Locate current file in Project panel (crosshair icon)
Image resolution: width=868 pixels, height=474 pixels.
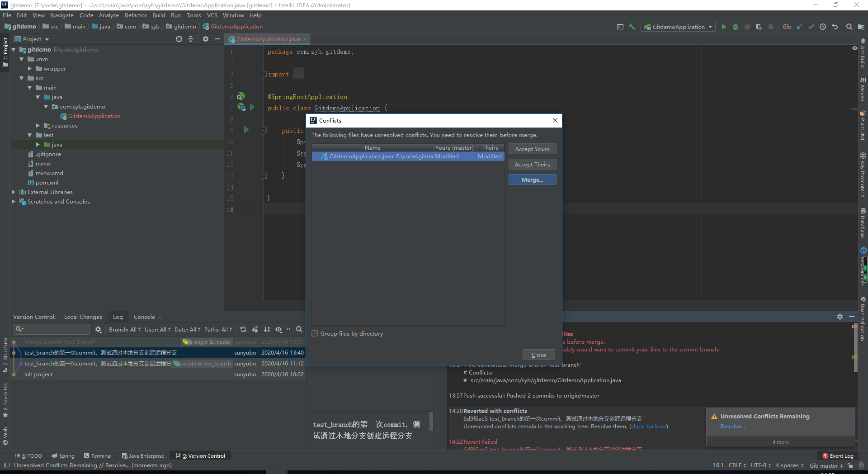coord(179,39)
